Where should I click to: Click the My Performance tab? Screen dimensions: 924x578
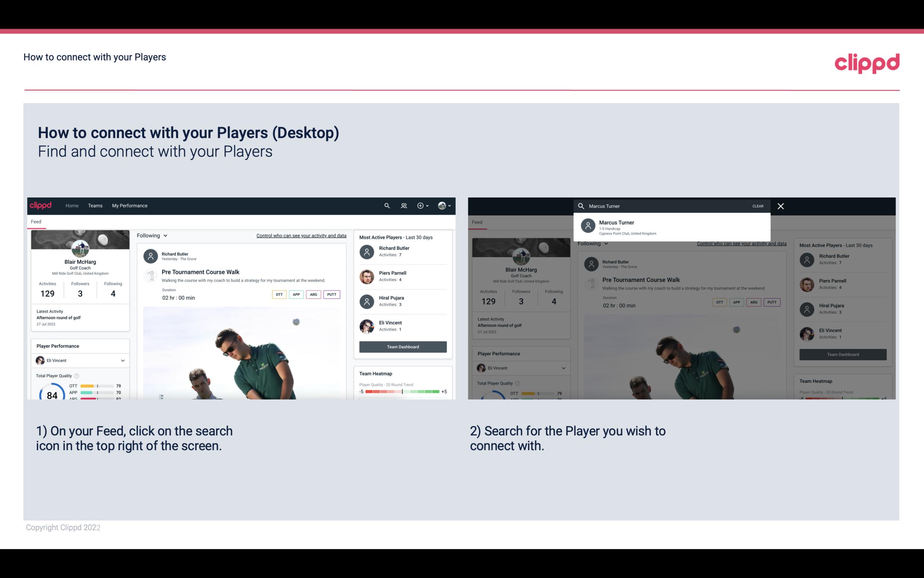click(129, 205)
